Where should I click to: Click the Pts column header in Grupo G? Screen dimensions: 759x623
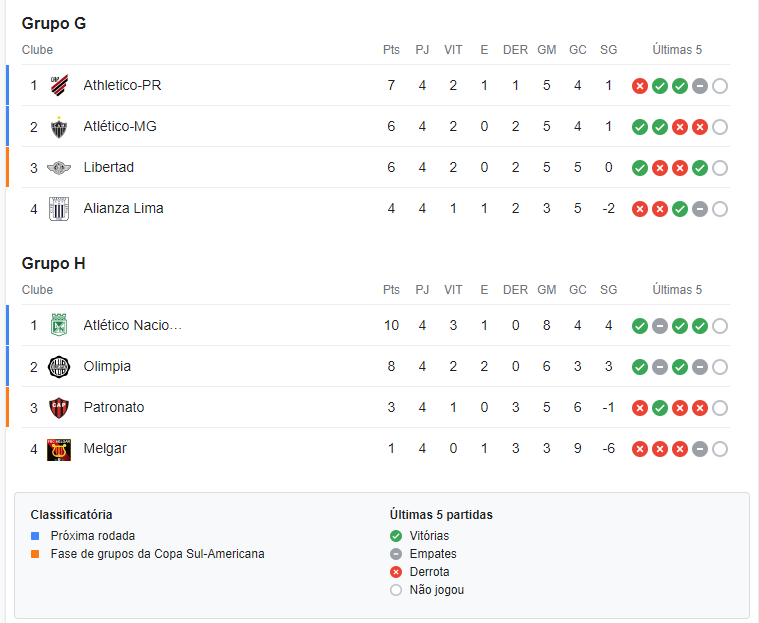[391, 50]
